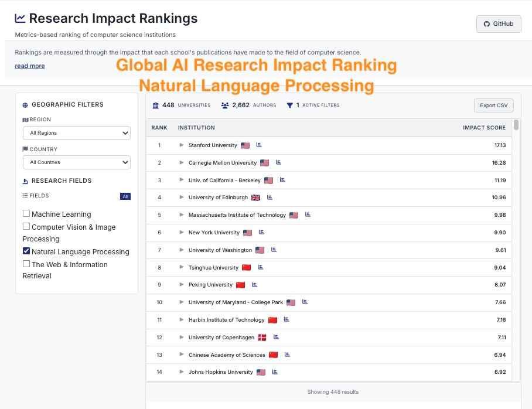The width and height of the screenshot is (532, 409).
Task: Open chart icon for Chinese Academy of Sciences
Action: click(287, 355)
